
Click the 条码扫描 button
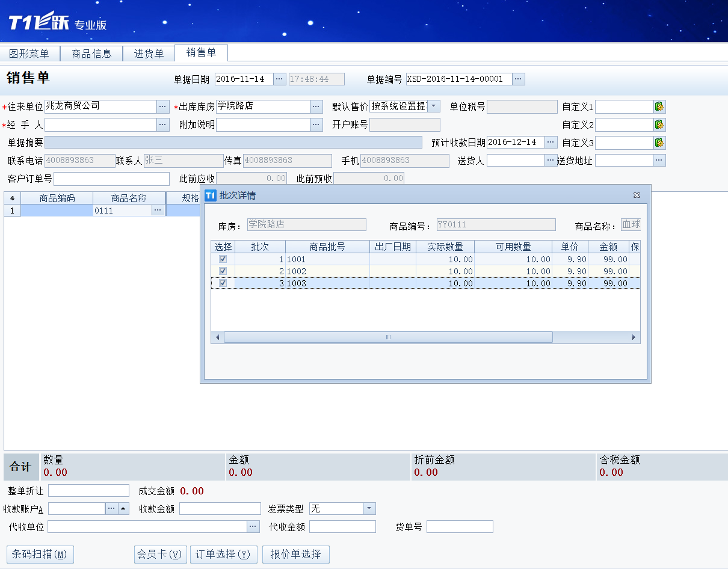(x=40, y=554)
